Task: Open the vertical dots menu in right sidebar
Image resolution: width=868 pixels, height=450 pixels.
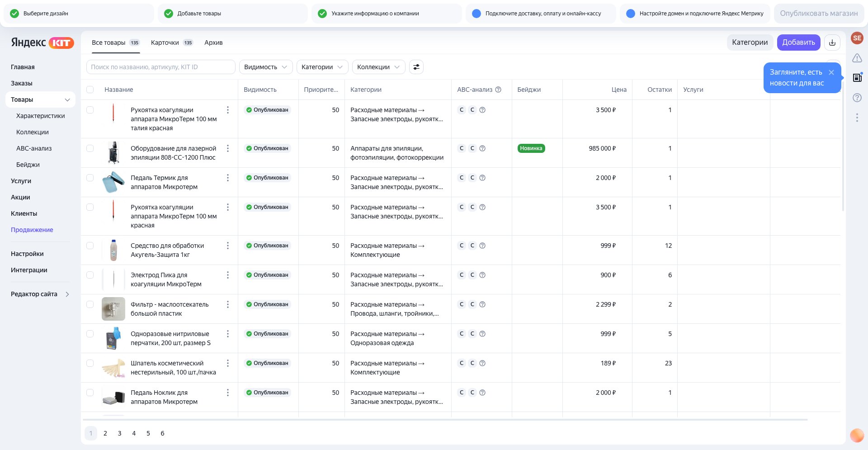Action: coord(857,118)
